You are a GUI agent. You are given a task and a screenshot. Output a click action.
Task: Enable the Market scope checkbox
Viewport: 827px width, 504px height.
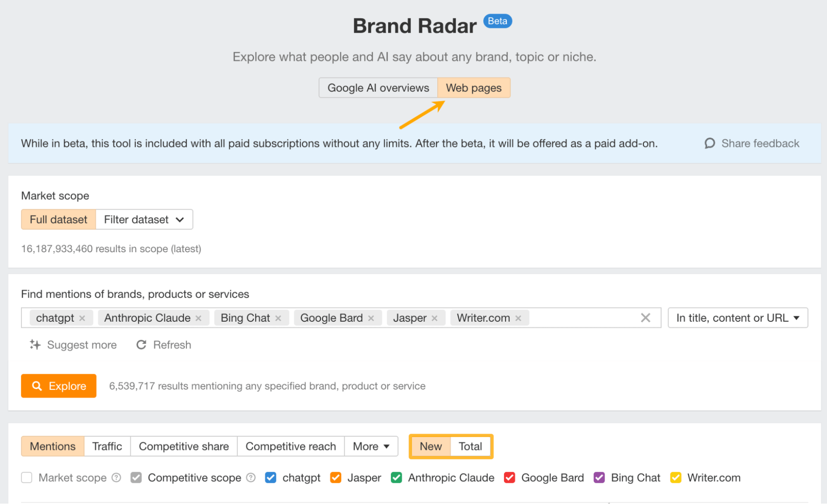(x=27, y=478)
